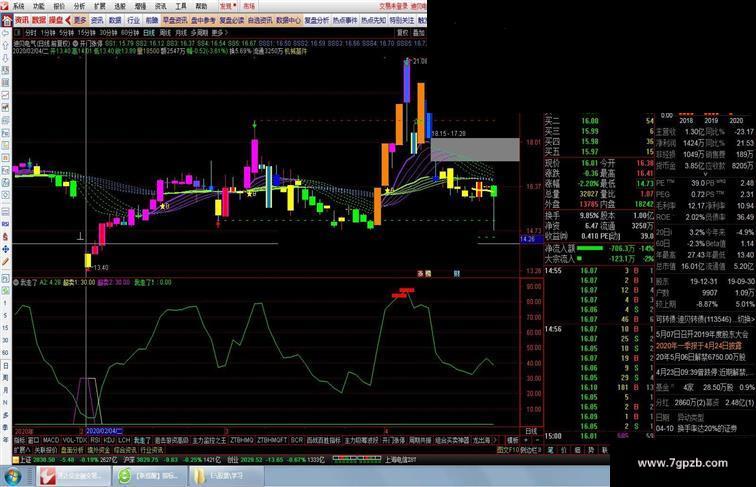Switch chart to 5分钟 period
This screenshot has width=756, height=487.
pos(67,33)
